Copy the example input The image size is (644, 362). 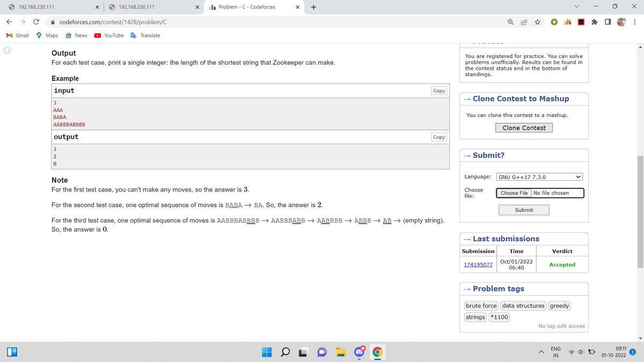coord(439,91)
